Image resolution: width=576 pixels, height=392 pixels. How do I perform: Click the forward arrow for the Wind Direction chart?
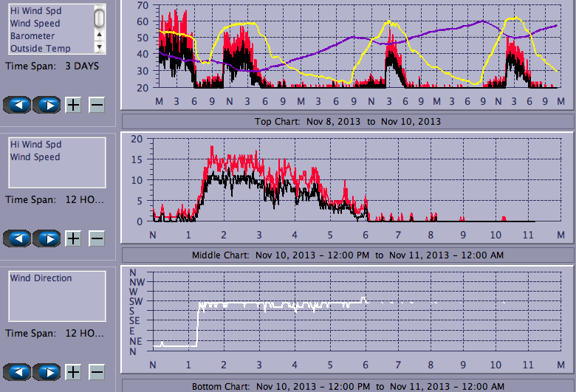(x=47, y=371)
